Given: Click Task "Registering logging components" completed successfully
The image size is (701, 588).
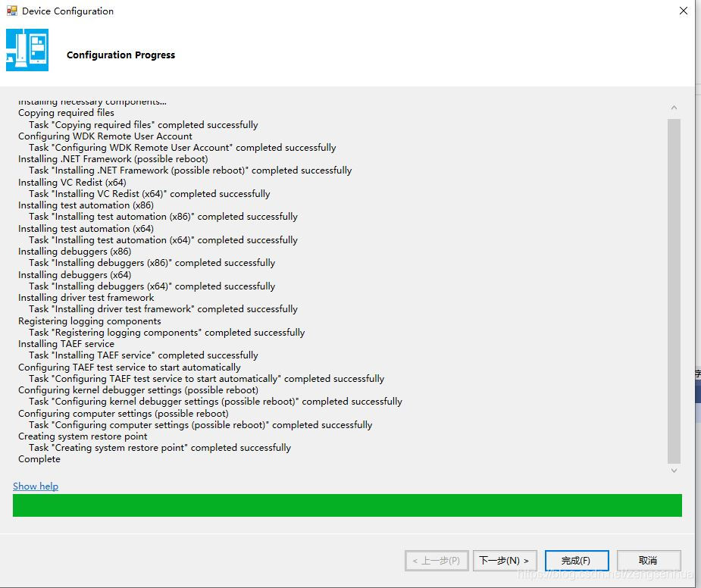Looking at the screenshot, I should (x=167, y=332).
